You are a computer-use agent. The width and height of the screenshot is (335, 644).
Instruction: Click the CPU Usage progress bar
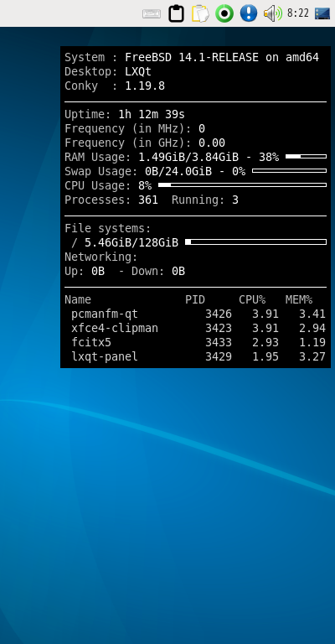point(242,184)
